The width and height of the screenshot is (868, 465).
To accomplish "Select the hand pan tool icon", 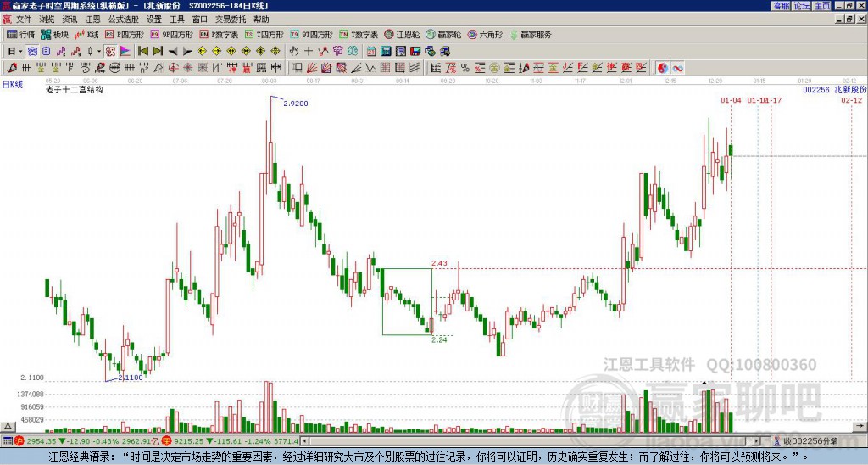I will coord(294,51).
